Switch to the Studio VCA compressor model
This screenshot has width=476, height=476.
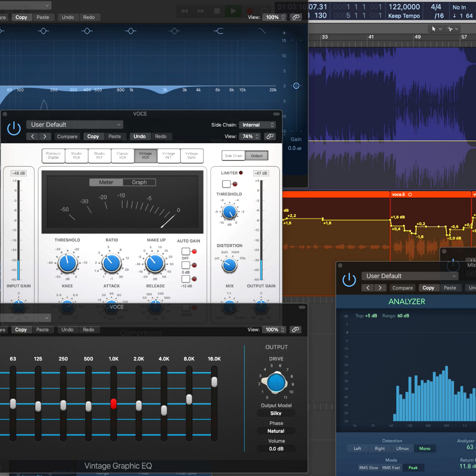coord(76,156)
